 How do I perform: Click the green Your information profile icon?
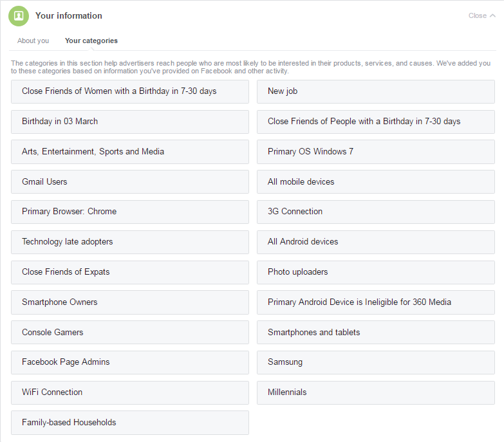[x=19, y=15]
